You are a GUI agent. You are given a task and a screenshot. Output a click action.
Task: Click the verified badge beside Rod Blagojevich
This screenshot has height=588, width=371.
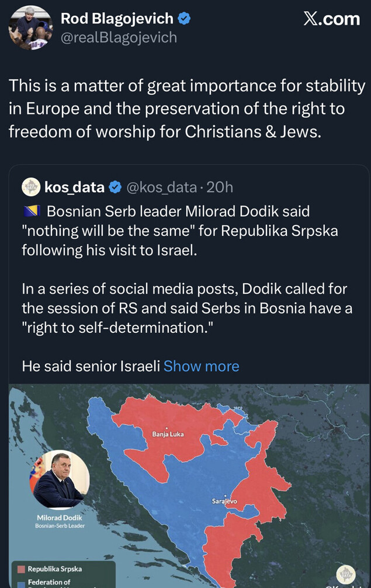tap(185, 19)
